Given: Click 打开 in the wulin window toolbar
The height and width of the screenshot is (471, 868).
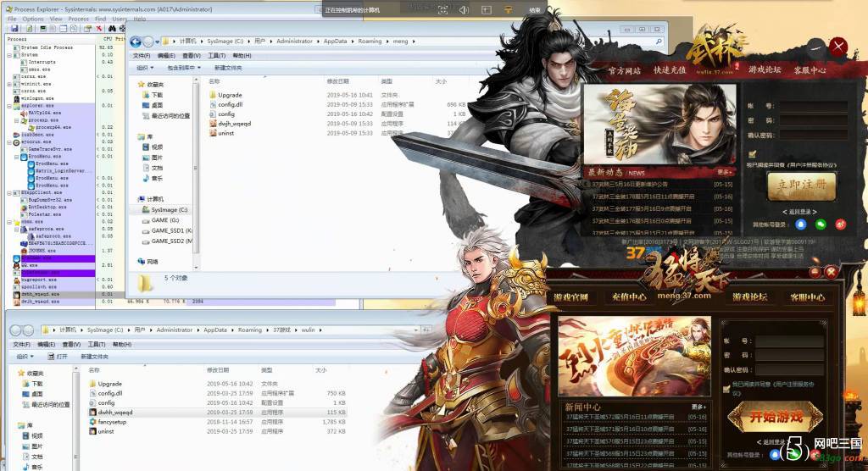Looking at the screenshot, I should pos(58,357).
